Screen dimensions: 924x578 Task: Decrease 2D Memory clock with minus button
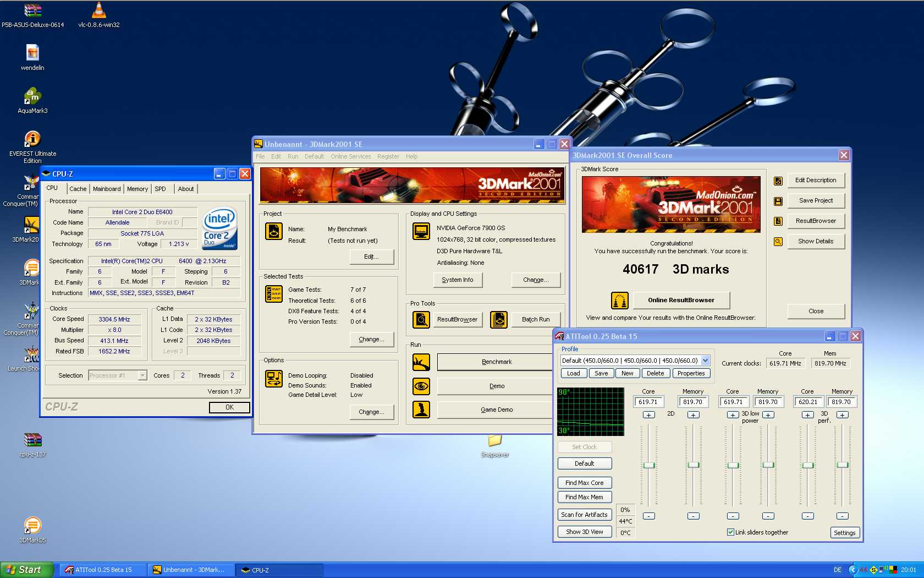pyautogui.click(x=694, y=516)
